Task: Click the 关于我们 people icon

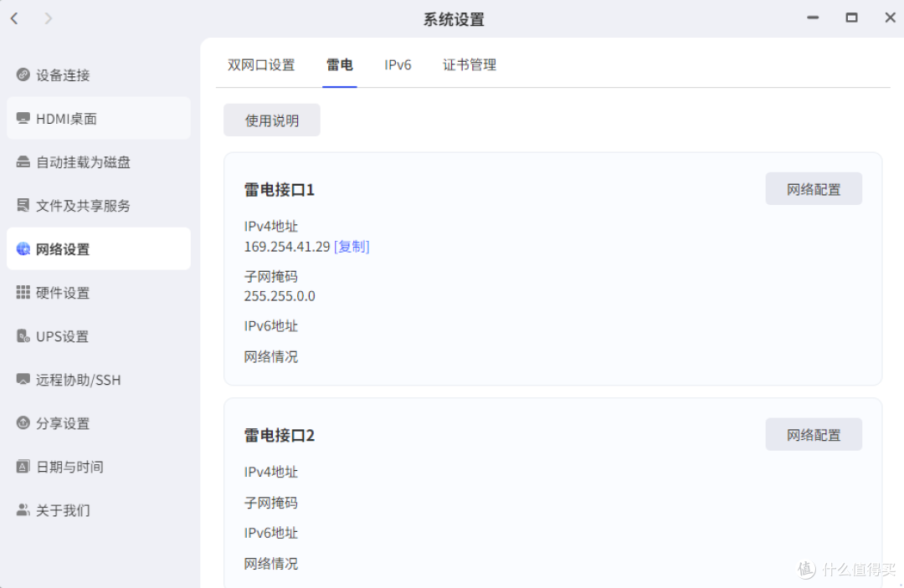Action: point(23,509)
